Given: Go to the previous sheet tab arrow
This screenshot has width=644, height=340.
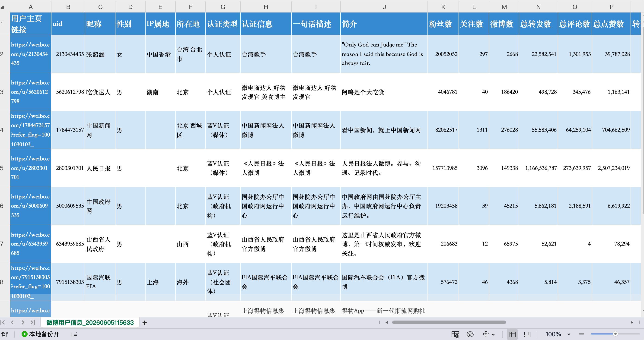Looking at the screenshot, I should point(12,322).
